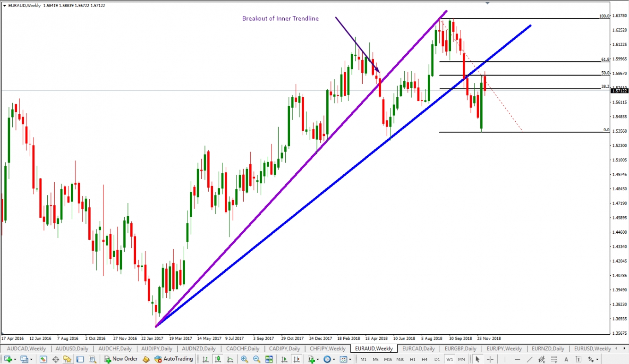The height and width of the screenshot is (364, 629).
Task: Select the Arrows objects icon
Action: [x=590, y=359]
